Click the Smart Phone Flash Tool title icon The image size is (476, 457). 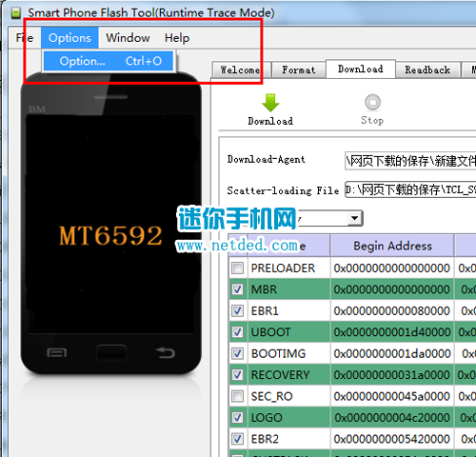tap(16, 13)
